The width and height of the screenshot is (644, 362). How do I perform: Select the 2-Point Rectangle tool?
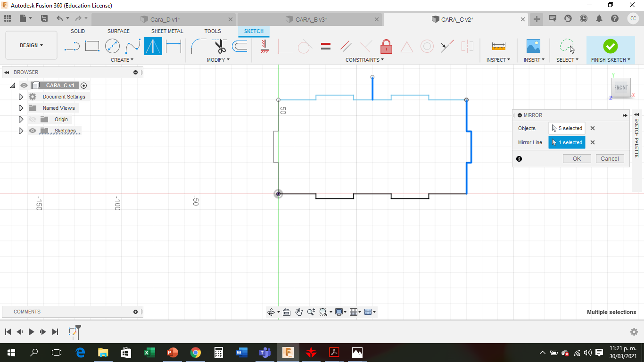tap(92, 46)
